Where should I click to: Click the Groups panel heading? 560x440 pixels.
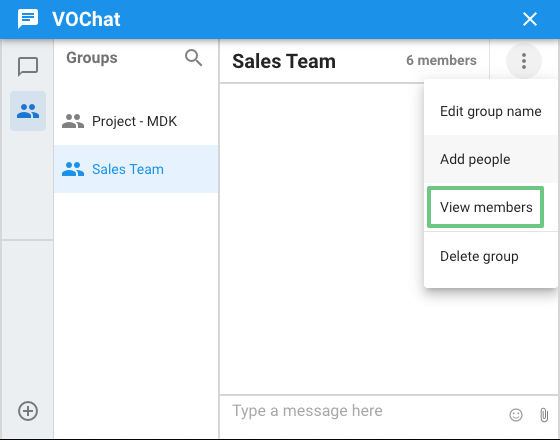[92, 58]
